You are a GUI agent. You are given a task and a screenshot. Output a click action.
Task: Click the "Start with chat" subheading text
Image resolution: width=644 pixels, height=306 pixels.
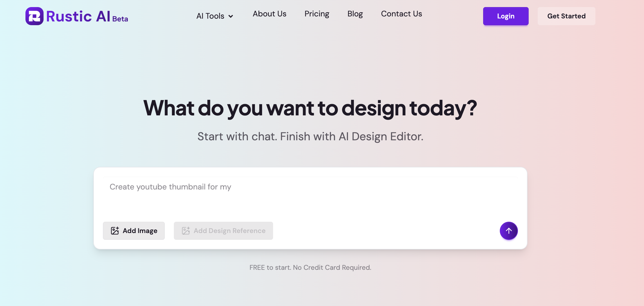pyautogui.click(x=310, y=137)
